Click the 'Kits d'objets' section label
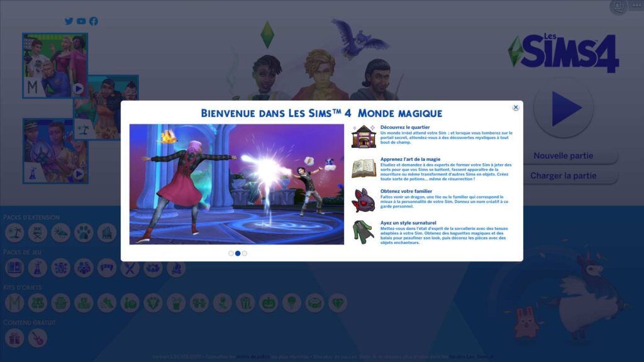This screenshot has width=644, height=362. [x=23, y=287]
